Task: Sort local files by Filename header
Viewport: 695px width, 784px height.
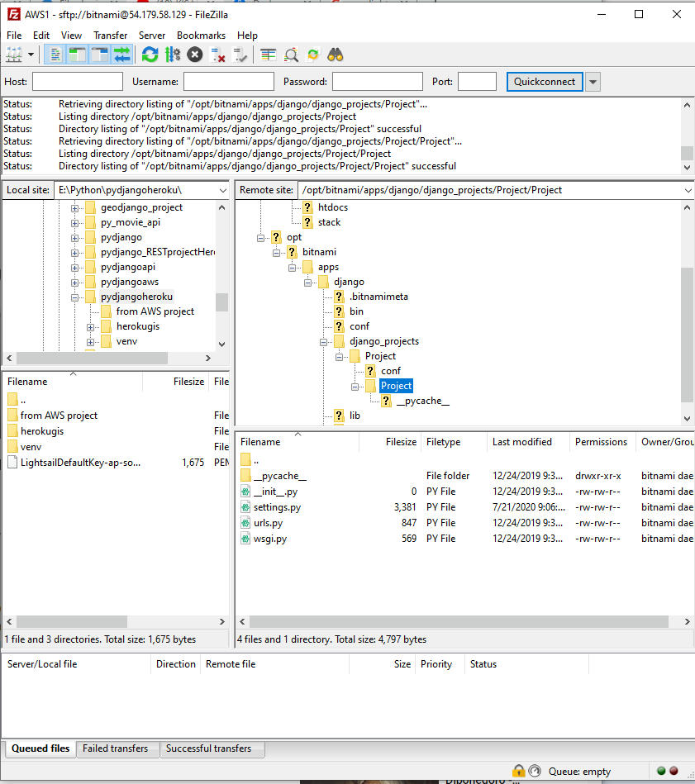Action: (73, 382)
